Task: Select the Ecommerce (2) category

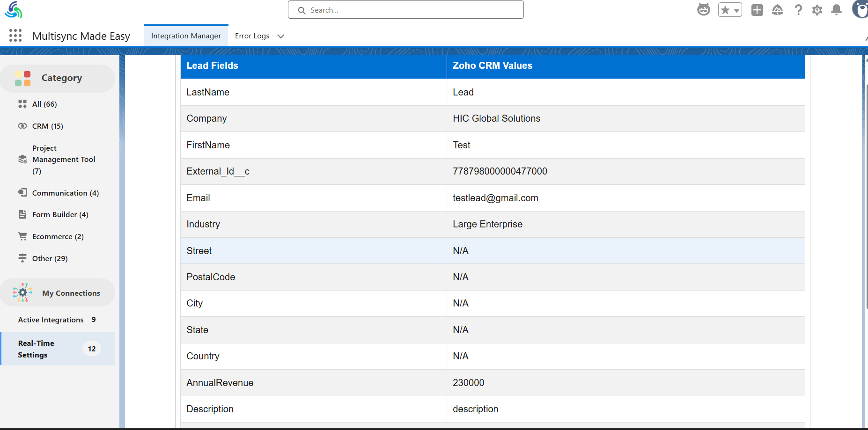Action: point(58,236)
